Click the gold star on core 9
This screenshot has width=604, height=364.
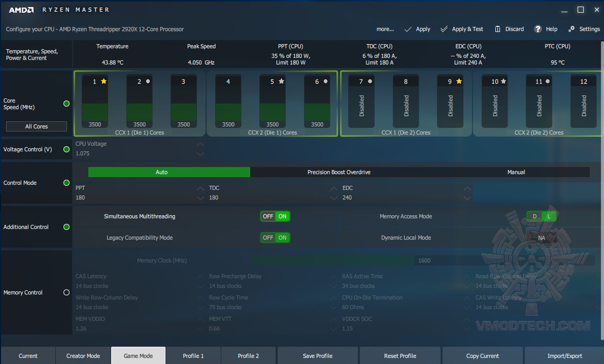(x=459, y=81)
